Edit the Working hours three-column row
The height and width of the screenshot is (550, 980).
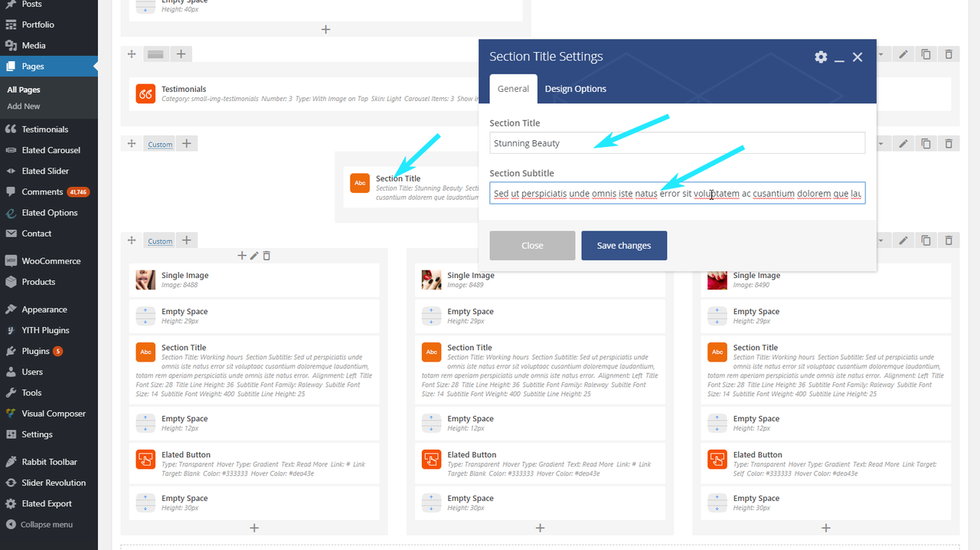pos(903,241)
